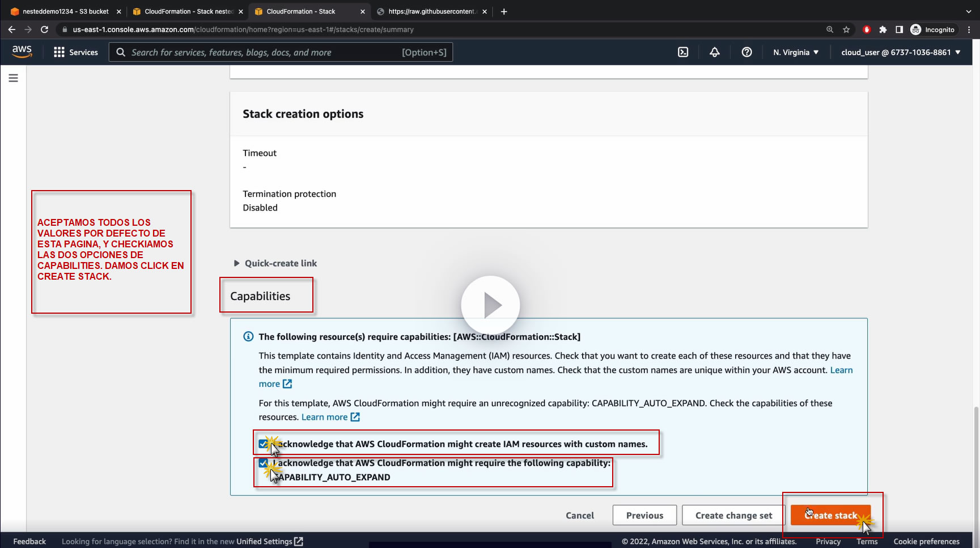Open the side navigation hamburger menu

(x=14, y=78)
